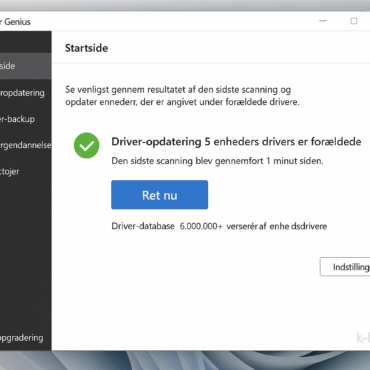Click the "Startside" page heading
This screenshot has width=370, height=370.
click(x=86, y=48)
